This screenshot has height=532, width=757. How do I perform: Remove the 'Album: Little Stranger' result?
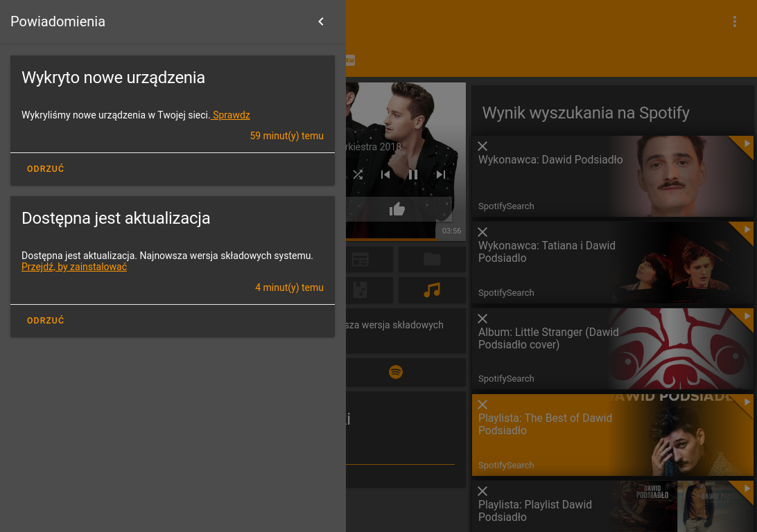pos(482,319)
